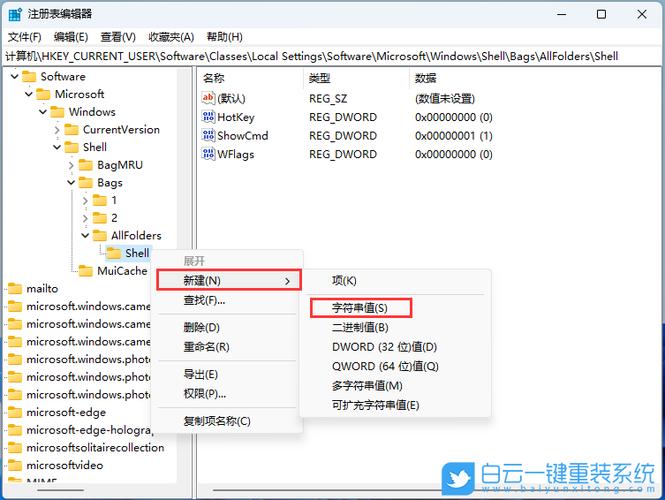Click the registry path address bar

point(332,56)
